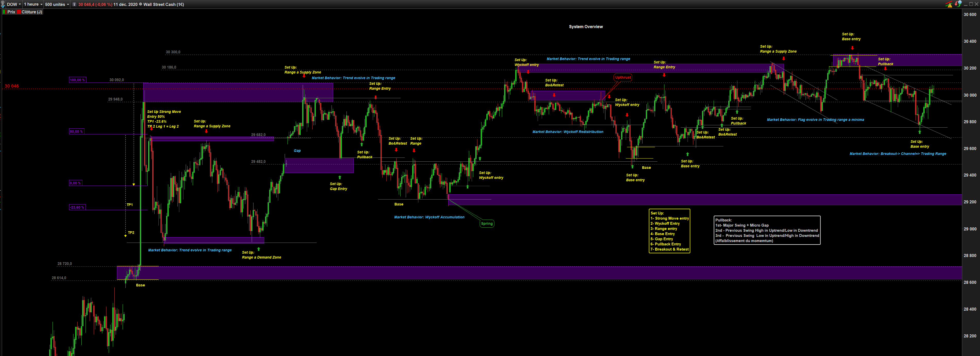Click the chart link pin icon

(x=3, y=4)
